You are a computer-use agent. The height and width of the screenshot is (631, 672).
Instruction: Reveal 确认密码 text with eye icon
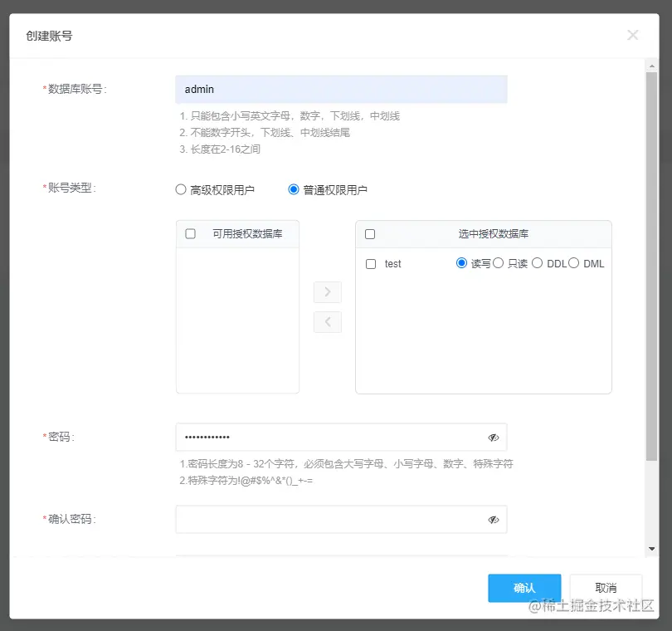494,520
